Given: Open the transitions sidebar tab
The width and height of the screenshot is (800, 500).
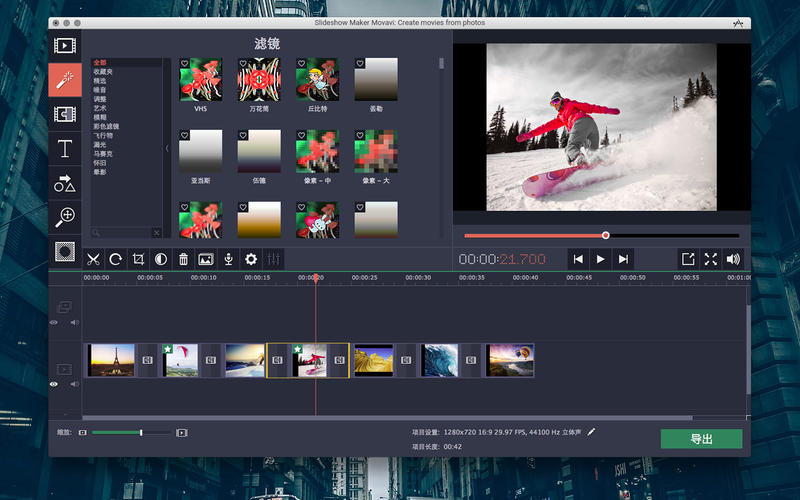Looking at the screenshot, I should coord(65,114).
